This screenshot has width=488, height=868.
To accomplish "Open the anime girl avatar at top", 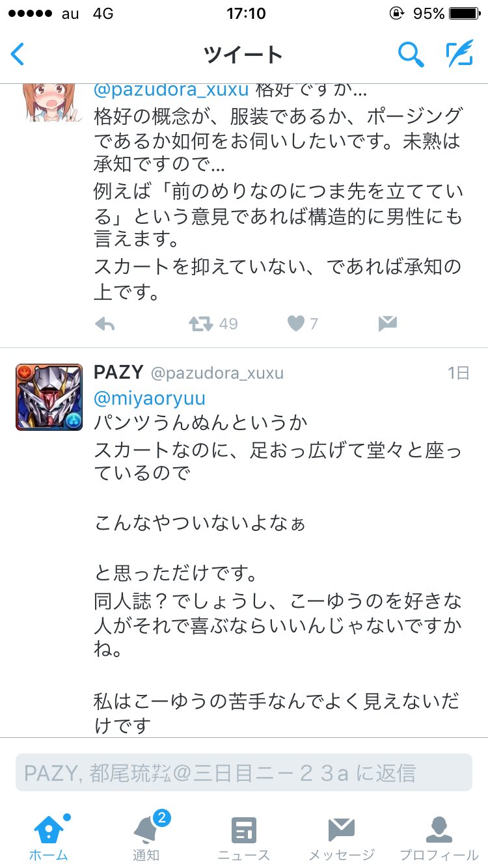I will pyautogui.click(x=49, y=102).
